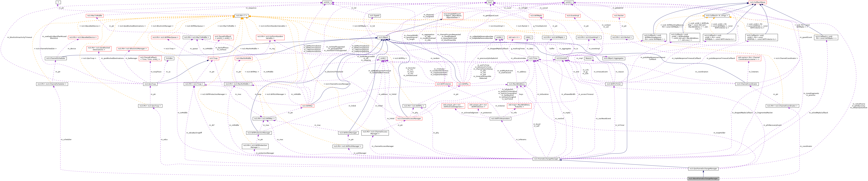Screen dimensions: 868x181
Task: Click the ns3::FrameExchangeManager node
Action: [x=546, y=159]
